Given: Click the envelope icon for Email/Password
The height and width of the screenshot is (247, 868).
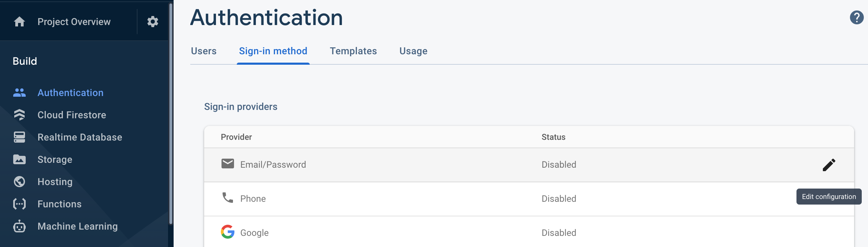Looking at the screenshot, I should 228,164.
